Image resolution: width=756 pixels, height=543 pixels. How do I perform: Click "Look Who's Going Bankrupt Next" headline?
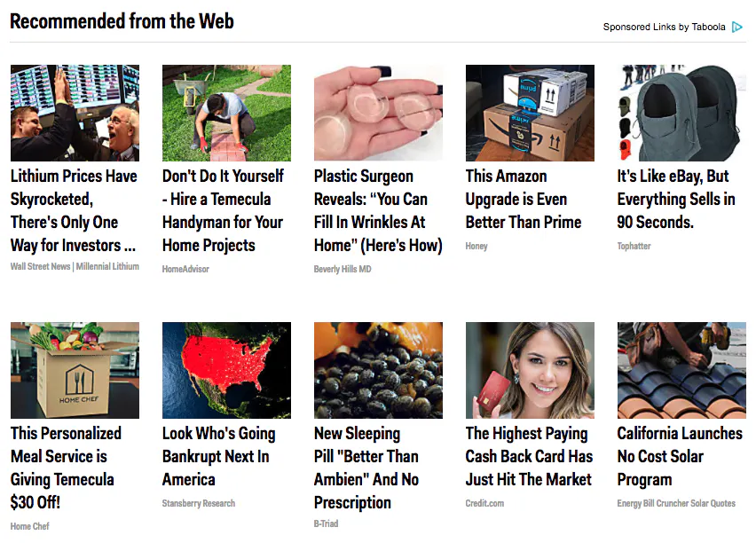pos(219,456)
